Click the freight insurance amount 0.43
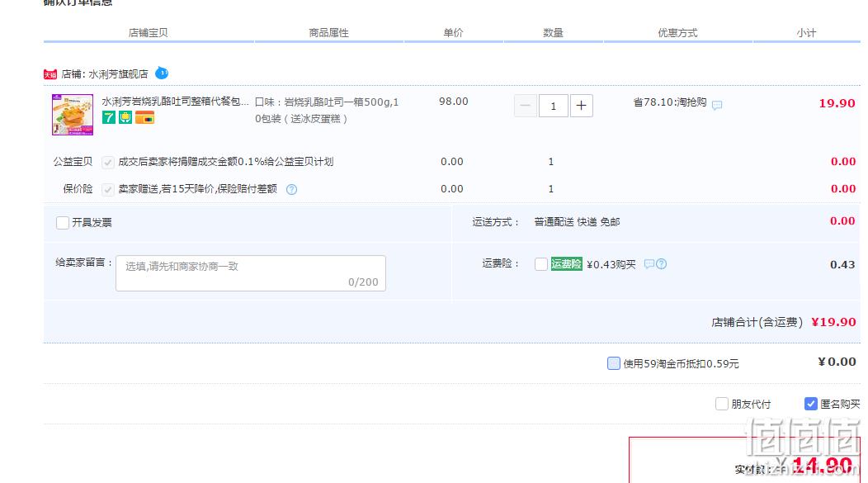 click(842, 265)
